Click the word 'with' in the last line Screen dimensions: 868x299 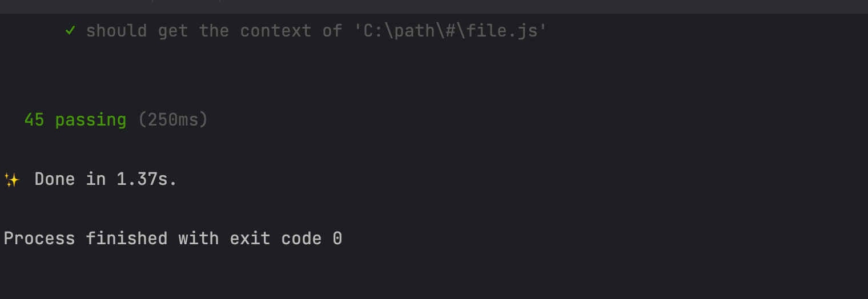(x=198, y=239)
